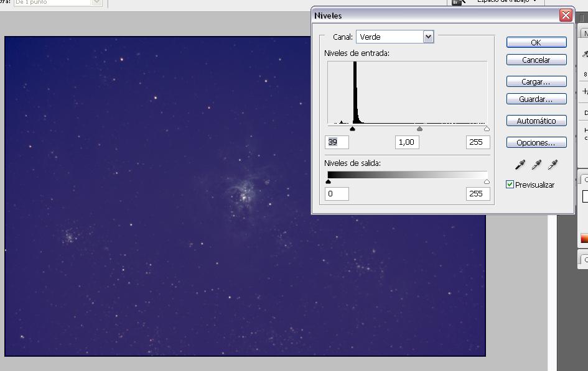Viewport: 588px width, 371px height.
Task: Select the shadow input field showing 39
Action: pos(337,142)
